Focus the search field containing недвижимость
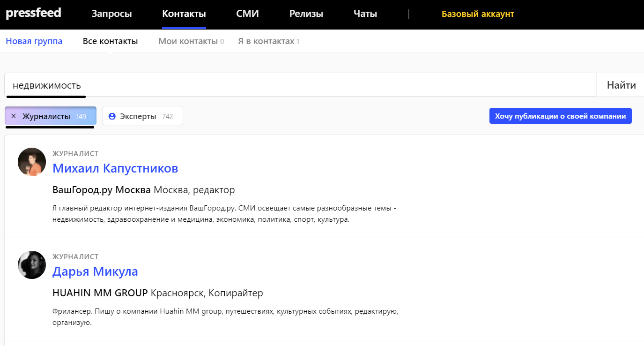Screen dimensions: 644x346 coord(300,85)
